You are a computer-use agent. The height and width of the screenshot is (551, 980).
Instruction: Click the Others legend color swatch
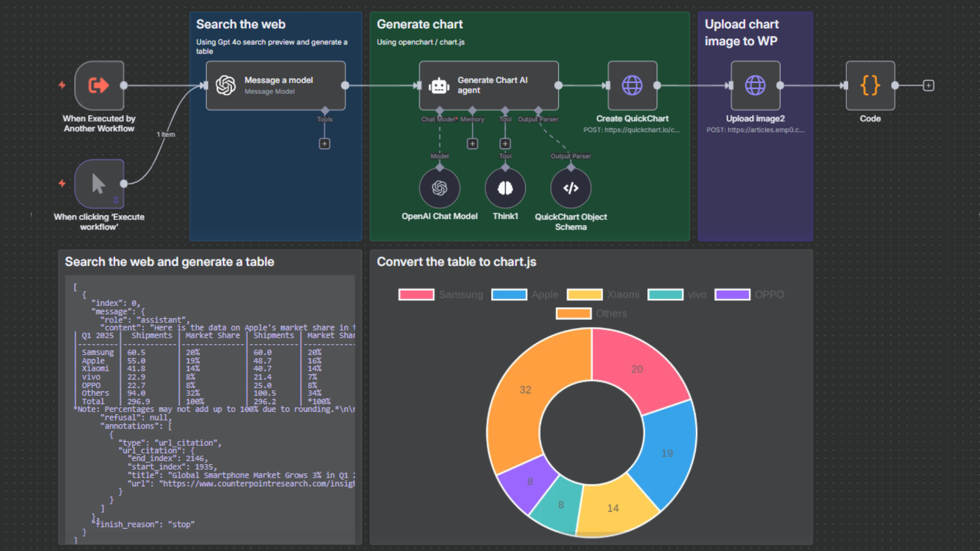(x=574, y=313)
